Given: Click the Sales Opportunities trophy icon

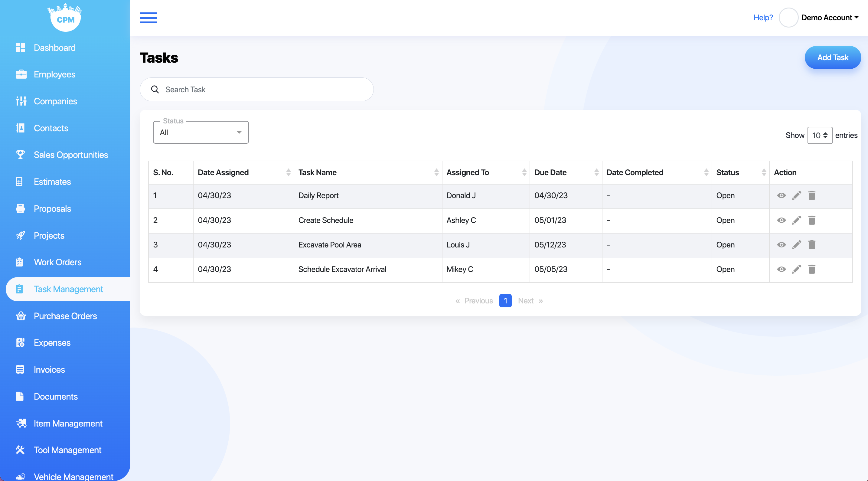Looking at the screenshot, I should tap(20, 155).
